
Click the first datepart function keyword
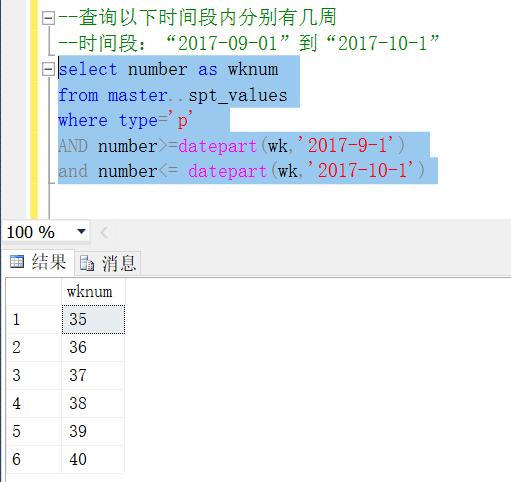click(217, 146)
